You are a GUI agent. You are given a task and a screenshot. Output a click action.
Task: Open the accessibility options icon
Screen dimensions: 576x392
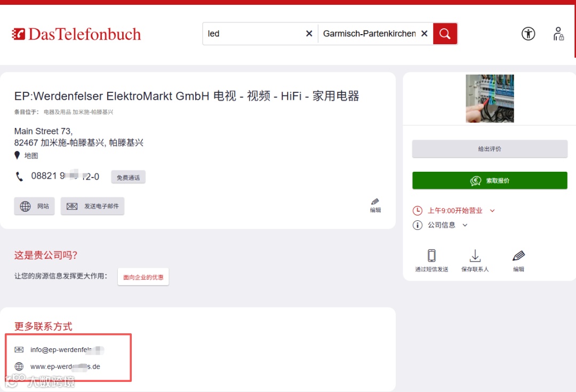point(528,34)
